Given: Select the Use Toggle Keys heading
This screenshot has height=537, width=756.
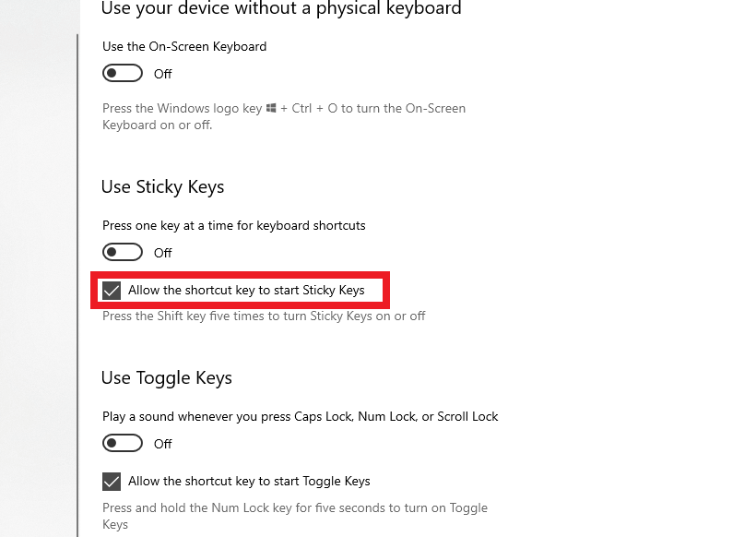Looking at the screenshot, I should pyautogui.click(x=166, y=377).
